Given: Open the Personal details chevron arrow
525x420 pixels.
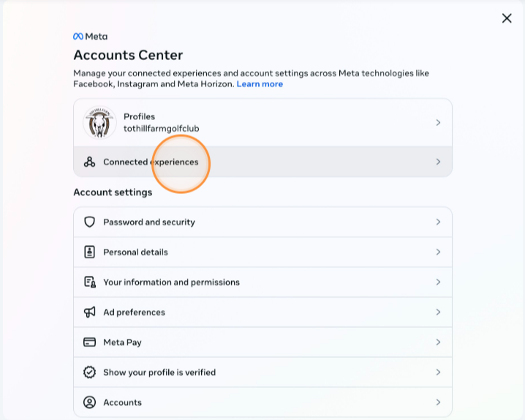Looking at the screenshot, I should pos(438,252).
